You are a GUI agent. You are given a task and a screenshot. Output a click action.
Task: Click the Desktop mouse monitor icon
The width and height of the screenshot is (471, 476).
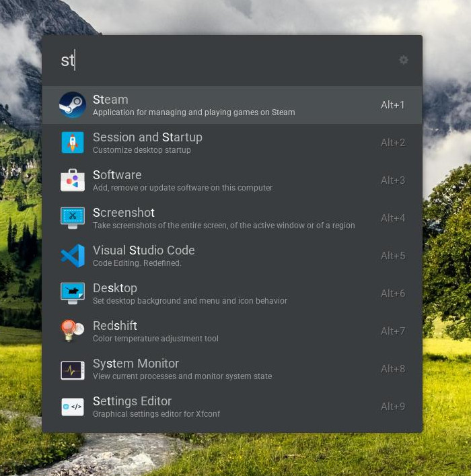click(72, 294)
